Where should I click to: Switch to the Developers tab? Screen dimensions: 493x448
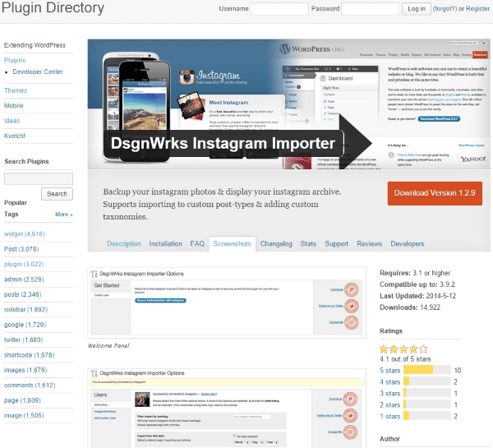tap(408, 244)
